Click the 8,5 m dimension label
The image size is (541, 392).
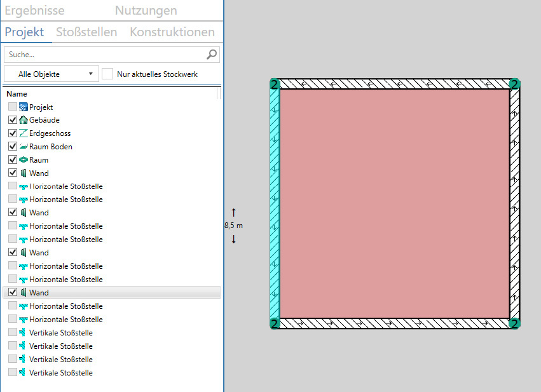coord(233,226)
